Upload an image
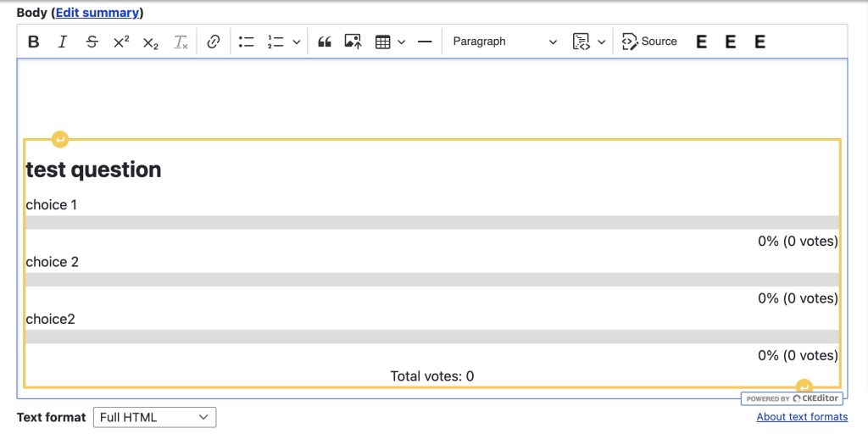The width and height of the screenshot is (868, 445). pyautogui.click(x=353, y=42)
